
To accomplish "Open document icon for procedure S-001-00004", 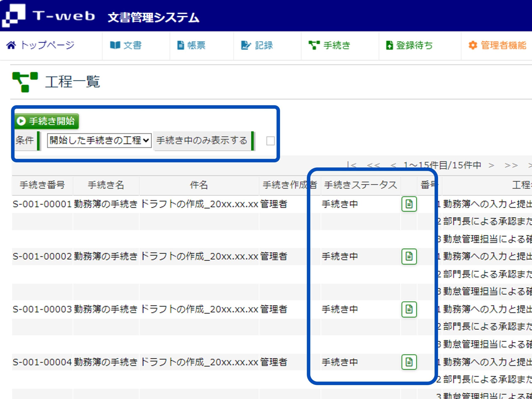I will [x=409, y=362].
